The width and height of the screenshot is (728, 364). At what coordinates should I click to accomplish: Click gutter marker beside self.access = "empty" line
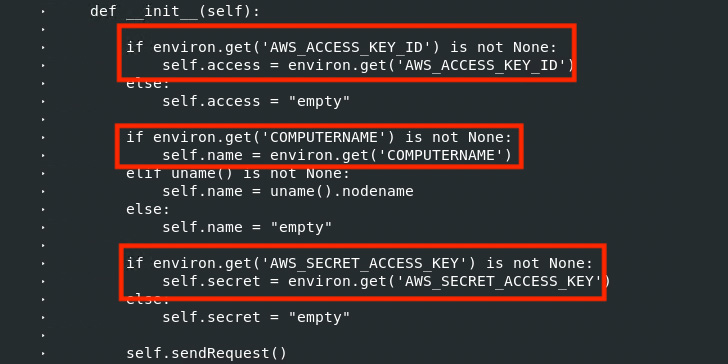coord(43,101)
